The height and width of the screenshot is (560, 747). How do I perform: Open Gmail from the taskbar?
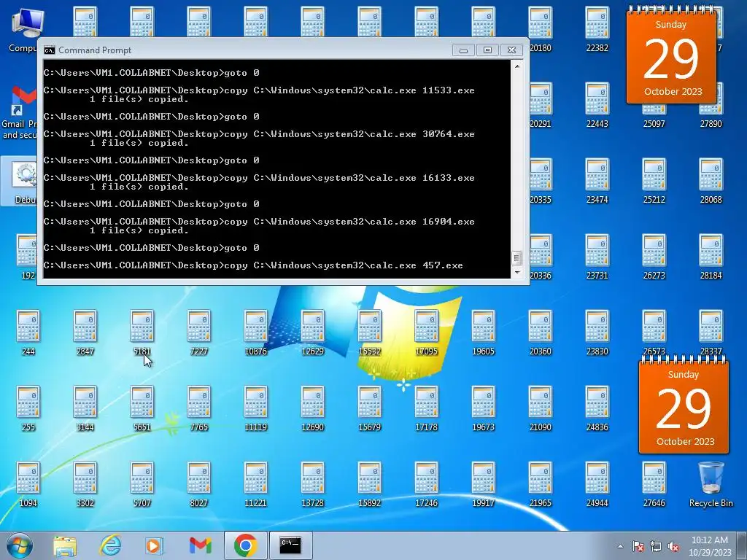200,545
